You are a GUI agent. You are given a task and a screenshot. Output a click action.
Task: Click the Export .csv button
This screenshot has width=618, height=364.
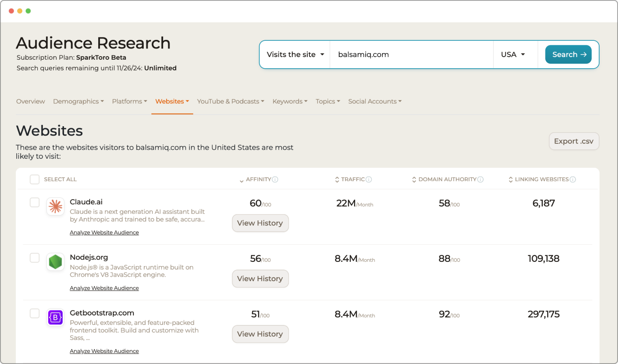click(574, 141)
